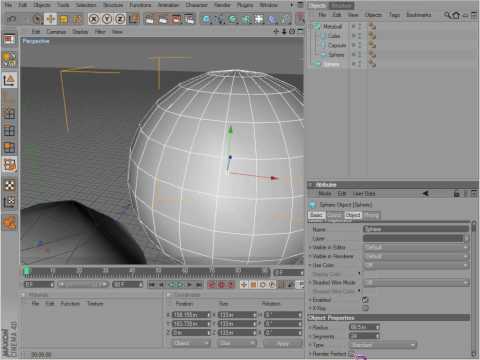This screenshot has height=360, width=480.
Task: Click the Name field containing Sphere
Action: (x=416, y=229)
